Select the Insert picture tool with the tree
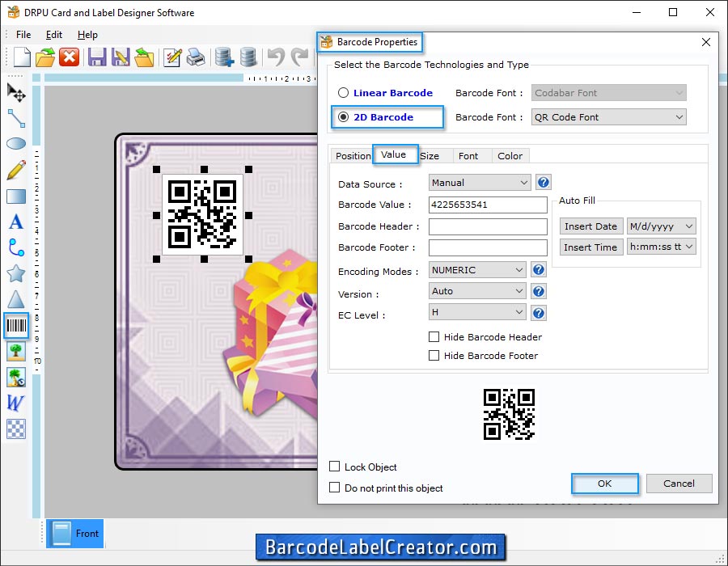This screenshot has width=728, height=566. click(16, 352)
